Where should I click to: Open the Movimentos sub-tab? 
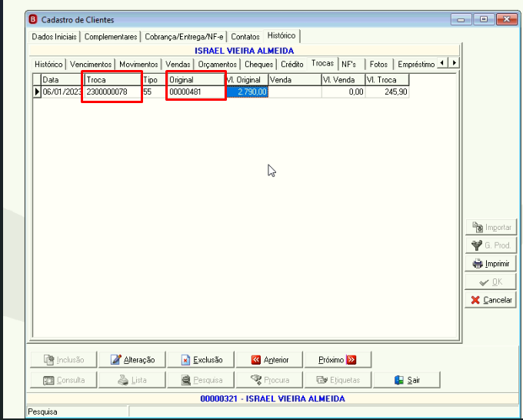click(138, 64)
